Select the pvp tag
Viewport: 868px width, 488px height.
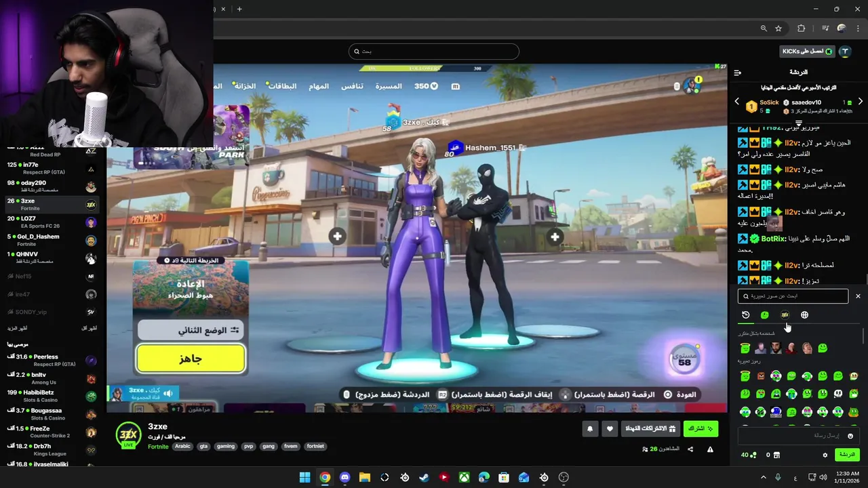pyautogui.click(x=249, y=447)
